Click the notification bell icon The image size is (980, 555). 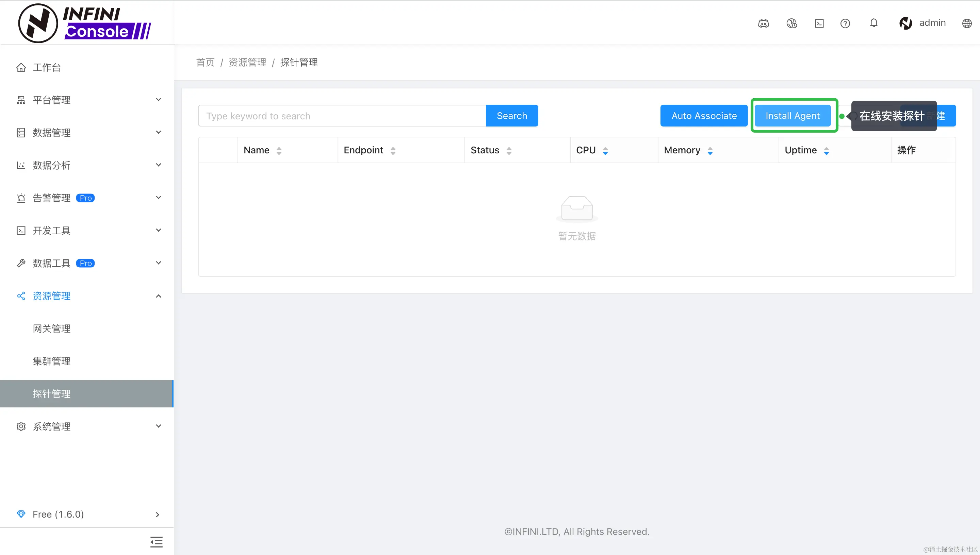pyautogui.click(x=873, y=23)
